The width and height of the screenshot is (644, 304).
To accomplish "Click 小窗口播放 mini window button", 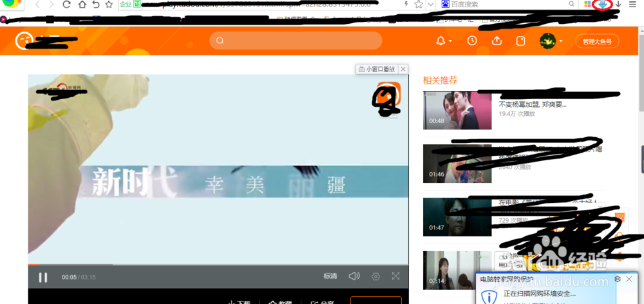I will pos(377,69).
